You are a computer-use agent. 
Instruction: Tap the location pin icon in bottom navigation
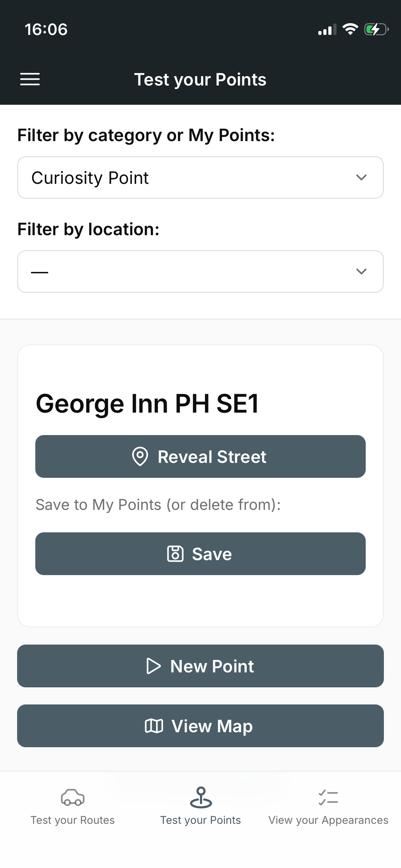201,797
